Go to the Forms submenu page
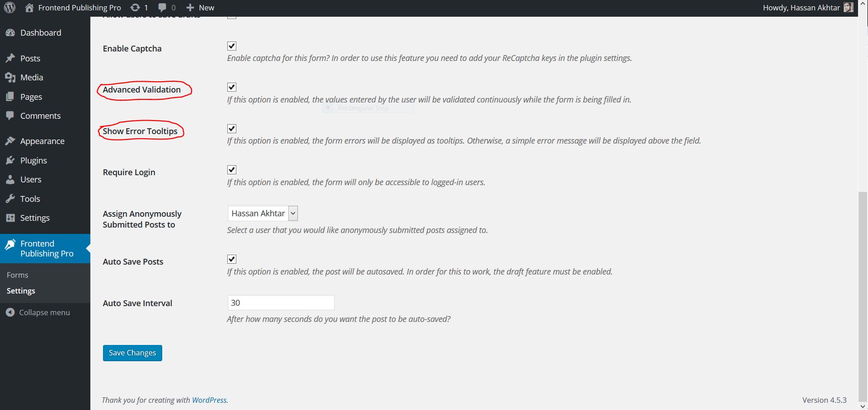 coord(17,274)
